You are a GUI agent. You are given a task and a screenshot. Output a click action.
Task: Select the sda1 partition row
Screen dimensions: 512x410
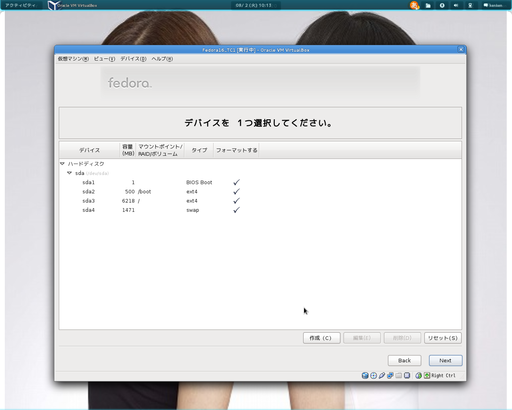(x=260, y=182)
